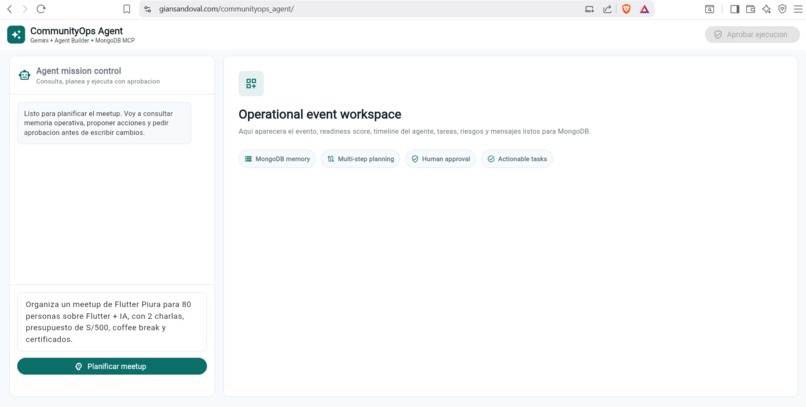The image size is (806, 407).
Task: Open the browser hamburger menu
Action: click(x=797, y=9)
